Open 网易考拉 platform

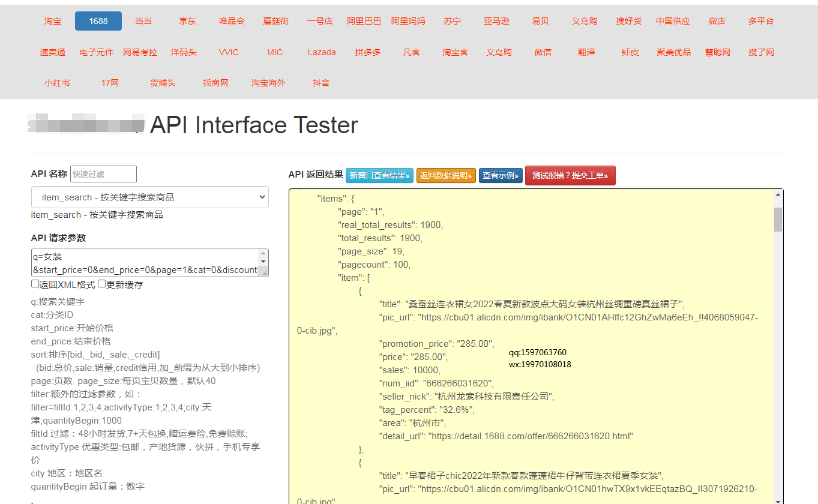click(x=140, y=52)
